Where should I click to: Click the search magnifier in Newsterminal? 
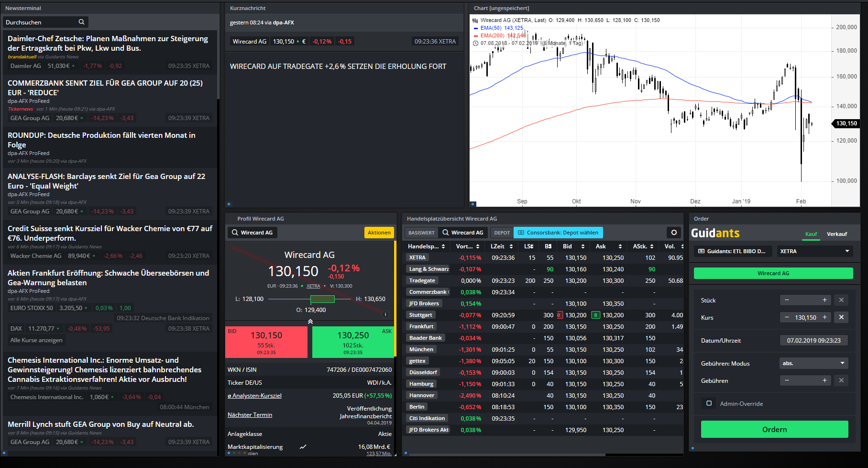(81, 22)
